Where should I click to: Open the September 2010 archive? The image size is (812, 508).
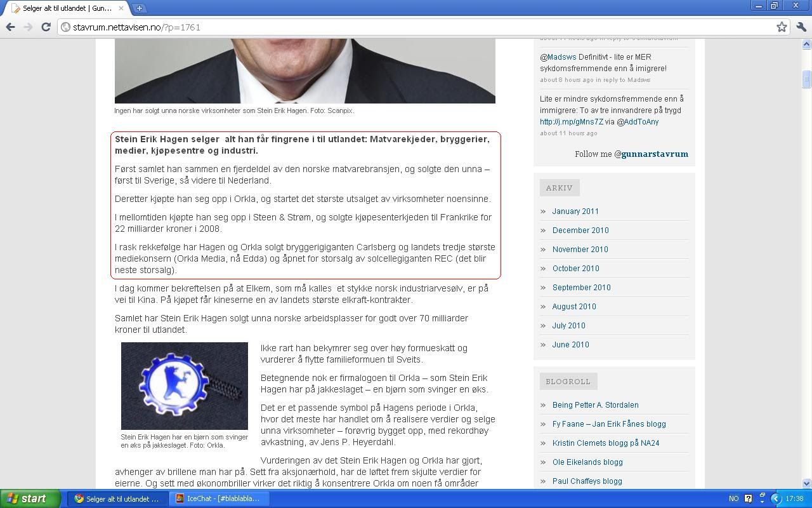[582, 288]
